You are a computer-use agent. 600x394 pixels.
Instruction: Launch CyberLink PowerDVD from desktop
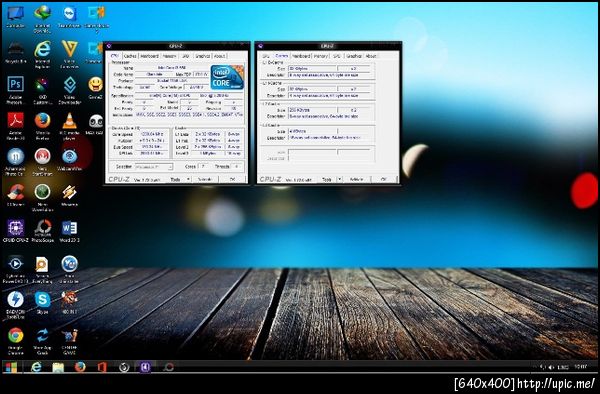[15, 269]
